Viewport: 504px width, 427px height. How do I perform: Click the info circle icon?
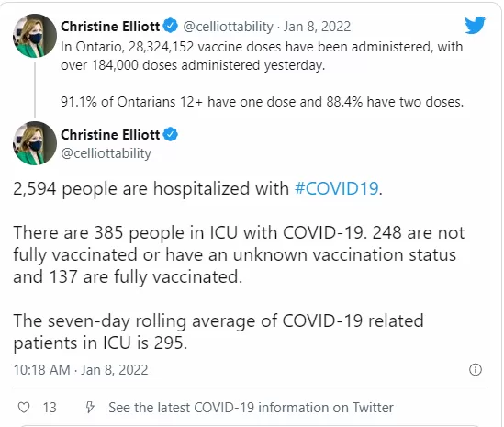pos(476,369)
